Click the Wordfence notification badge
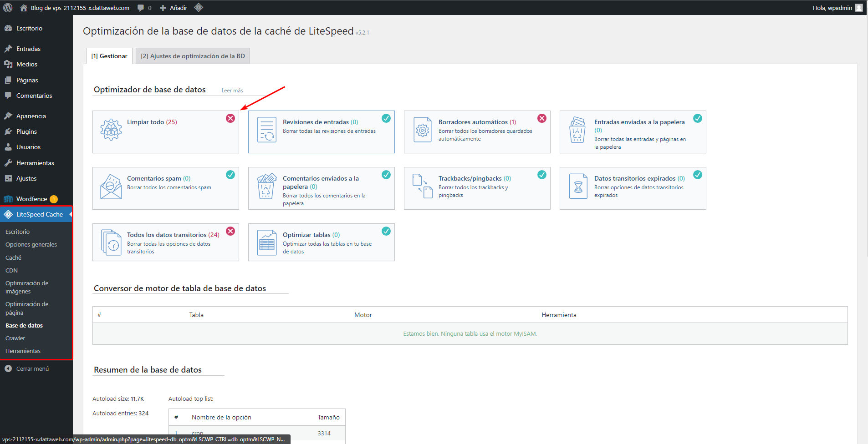868x444 pixels. tap(54, 199)
